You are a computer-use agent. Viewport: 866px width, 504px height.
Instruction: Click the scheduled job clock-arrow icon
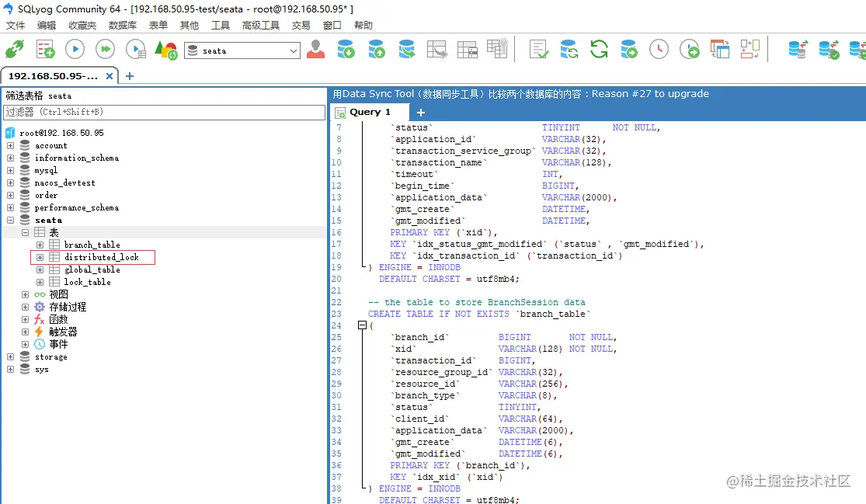pos(689,50)
